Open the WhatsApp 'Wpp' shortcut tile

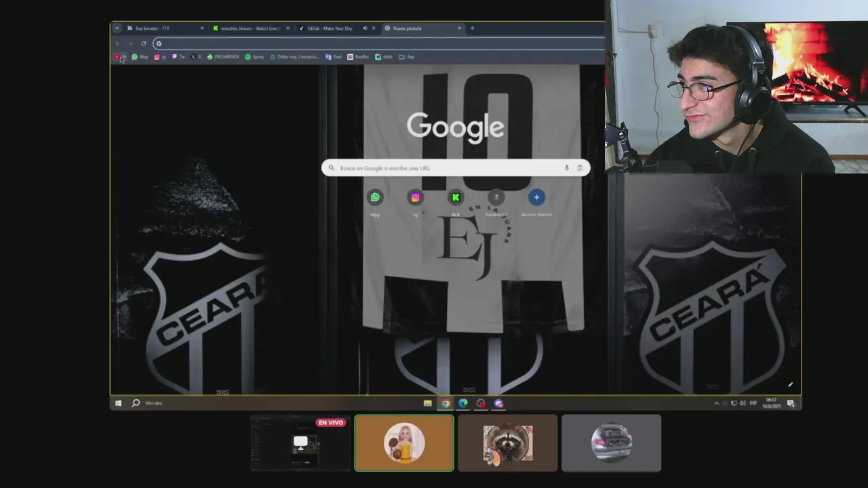(x=375, y=203)
